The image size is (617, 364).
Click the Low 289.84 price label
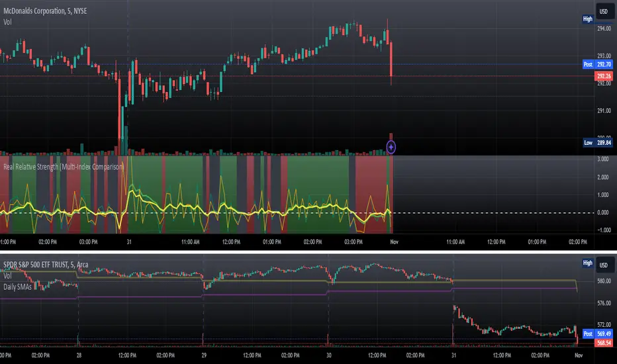point(597,143)
